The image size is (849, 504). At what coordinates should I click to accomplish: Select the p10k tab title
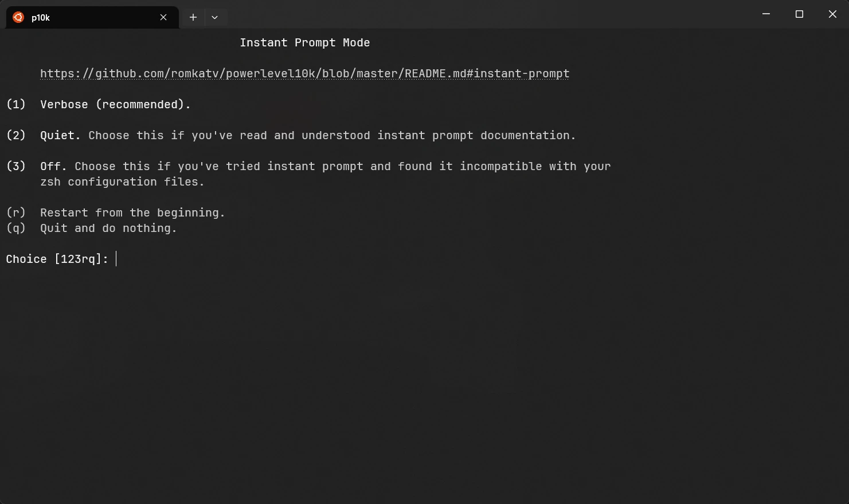coord(41,18)
